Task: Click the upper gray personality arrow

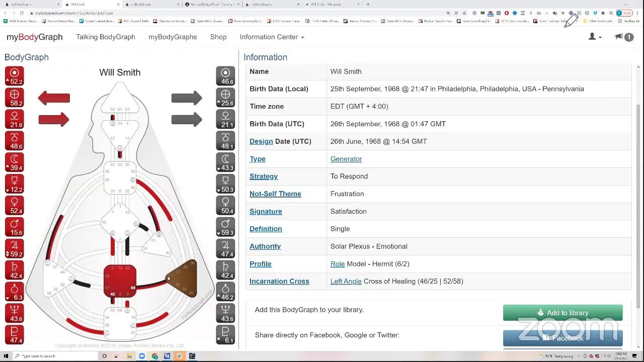Action: [187, 98]
